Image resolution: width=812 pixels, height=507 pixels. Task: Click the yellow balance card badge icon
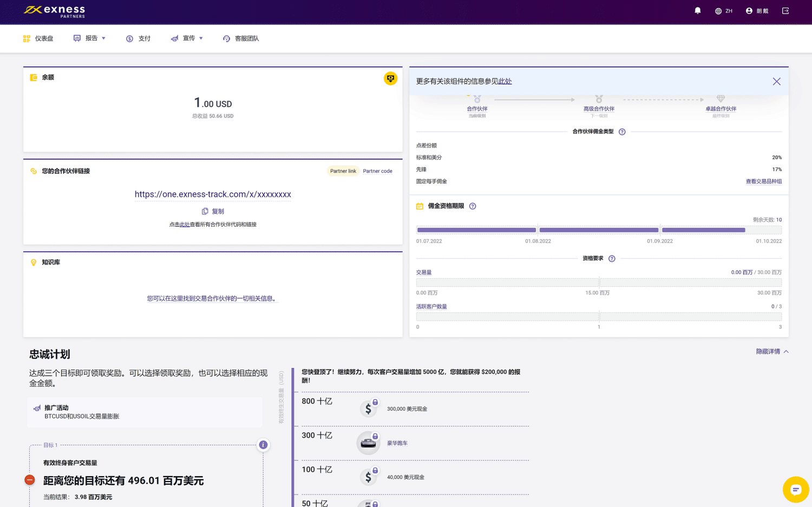(390, 78)
